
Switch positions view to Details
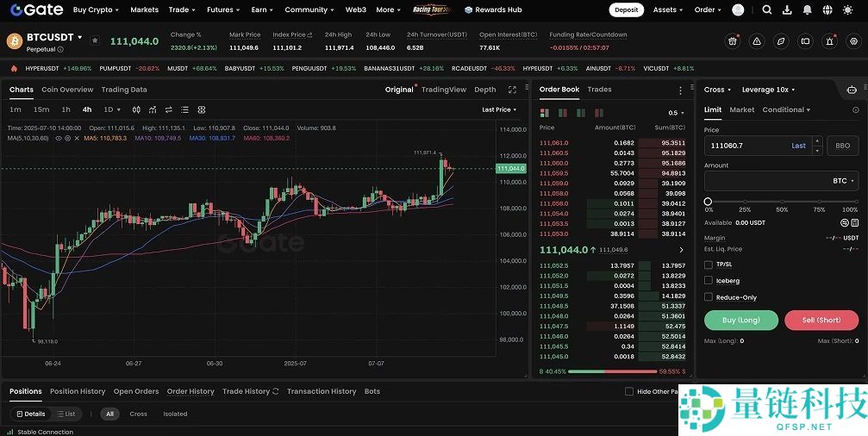31,414
